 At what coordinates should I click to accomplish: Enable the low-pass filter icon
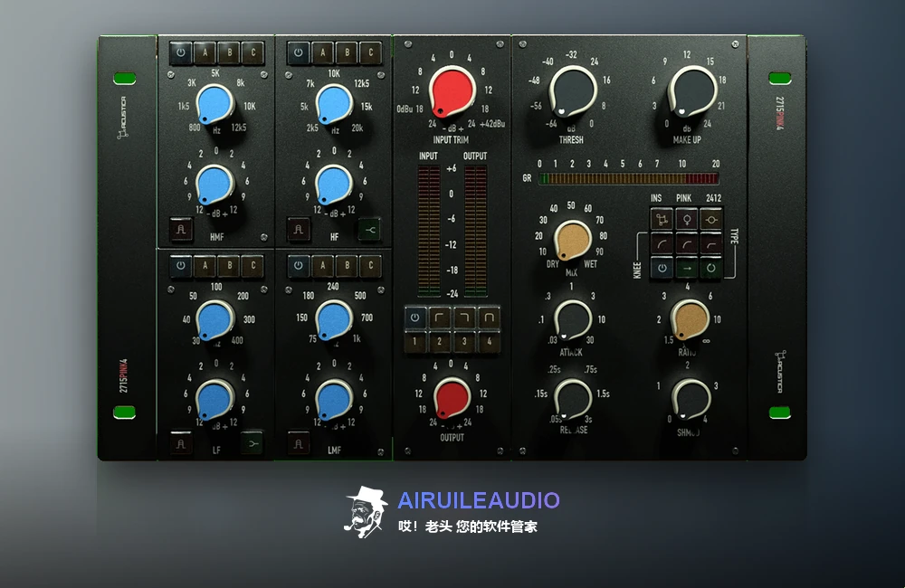click(x=464, y=318)
